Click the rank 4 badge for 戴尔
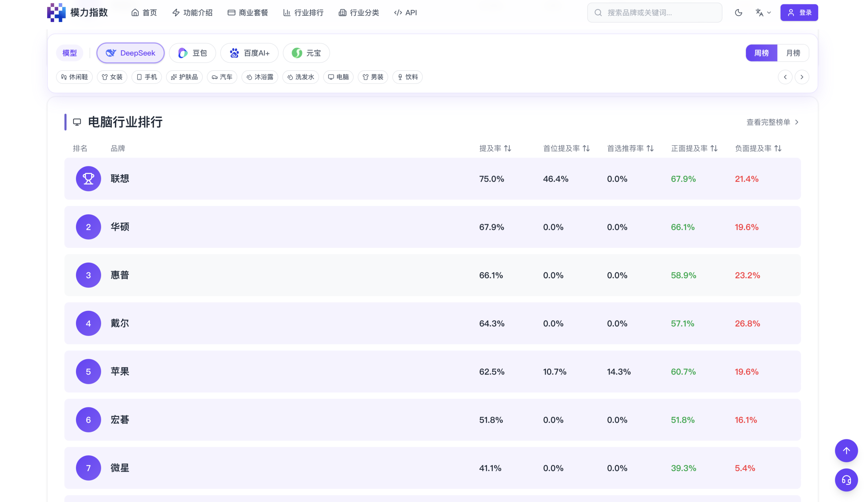Viewport: 868px width, 502px height. tap(88, 324)
